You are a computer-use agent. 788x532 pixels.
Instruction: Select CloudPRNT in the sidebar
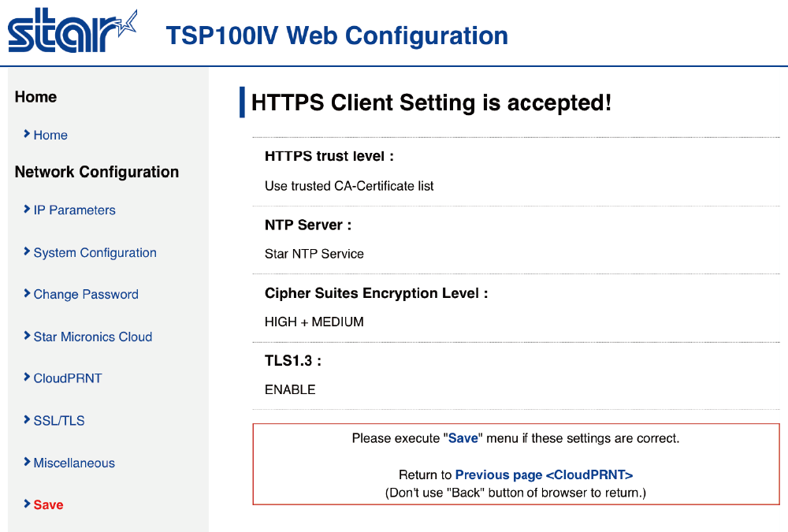point(68,378)
